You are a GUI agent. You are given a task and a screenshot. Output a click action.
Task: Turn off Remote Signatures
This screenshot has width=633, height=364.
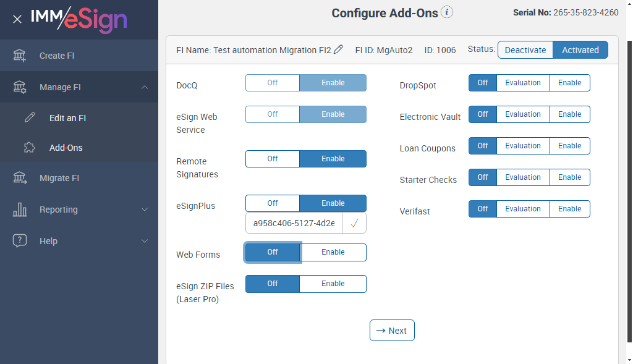pyautogui.click(x=273, y=159)
